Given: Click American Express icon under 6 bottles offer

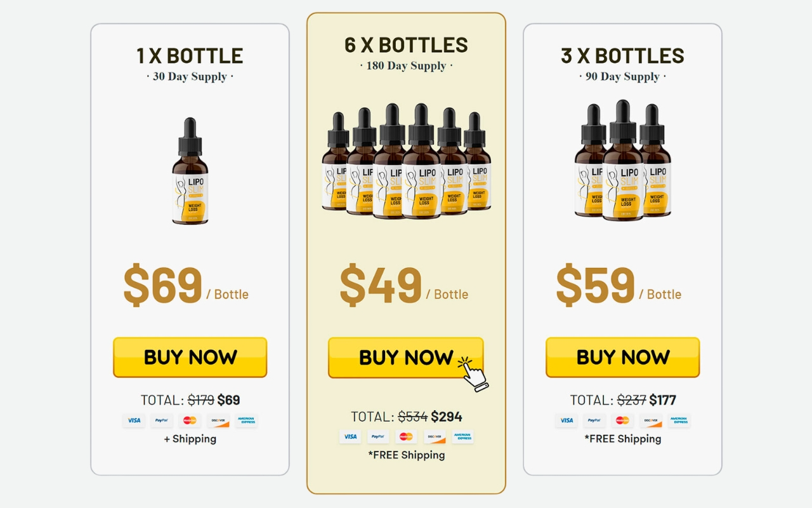Looking at the screenshot, I should click(462, 437).
